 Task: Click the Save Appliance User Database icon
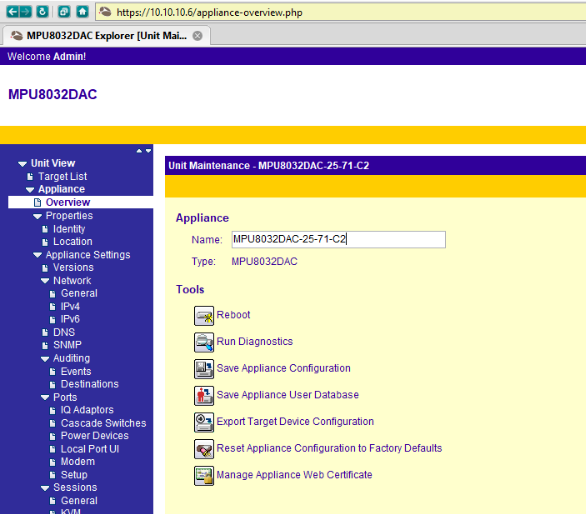click(x=204, y=395)
